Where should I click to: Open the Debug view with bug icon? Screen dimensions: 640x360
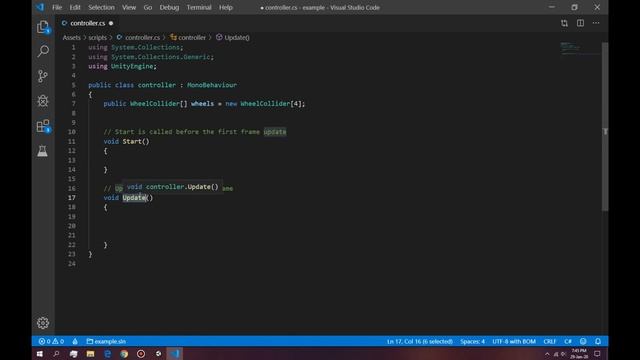(43, 101)
